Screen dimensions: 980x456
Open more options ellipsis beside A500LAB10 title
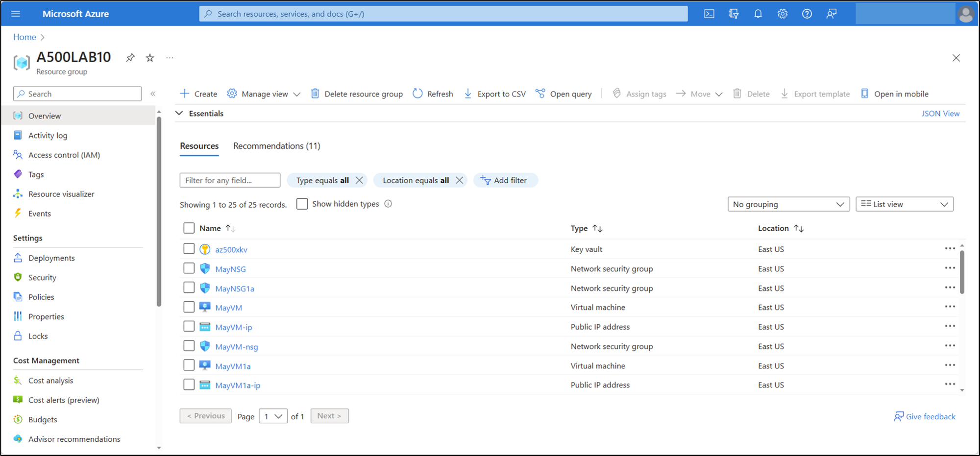(x=170, y=58)
